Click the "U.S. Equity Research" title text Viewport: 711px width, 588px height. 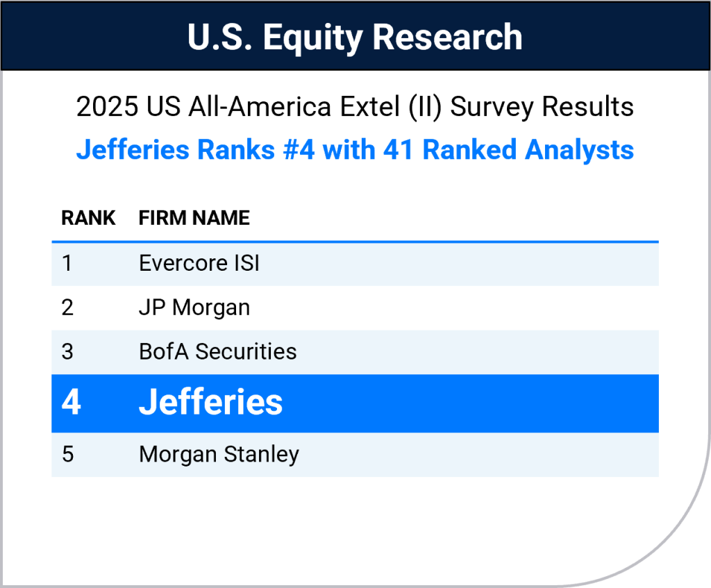pyautogui.click(x=355, y=37)
